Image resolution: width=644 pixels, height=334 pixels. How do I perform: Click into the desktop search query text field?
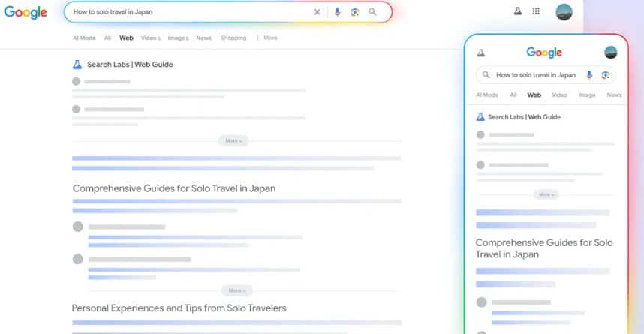pos(188,12)
